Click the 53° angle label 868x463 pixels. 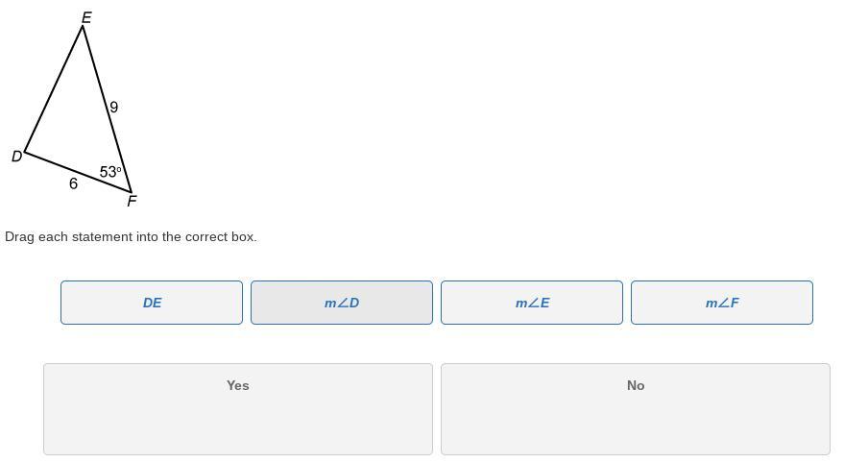point(110,172)
